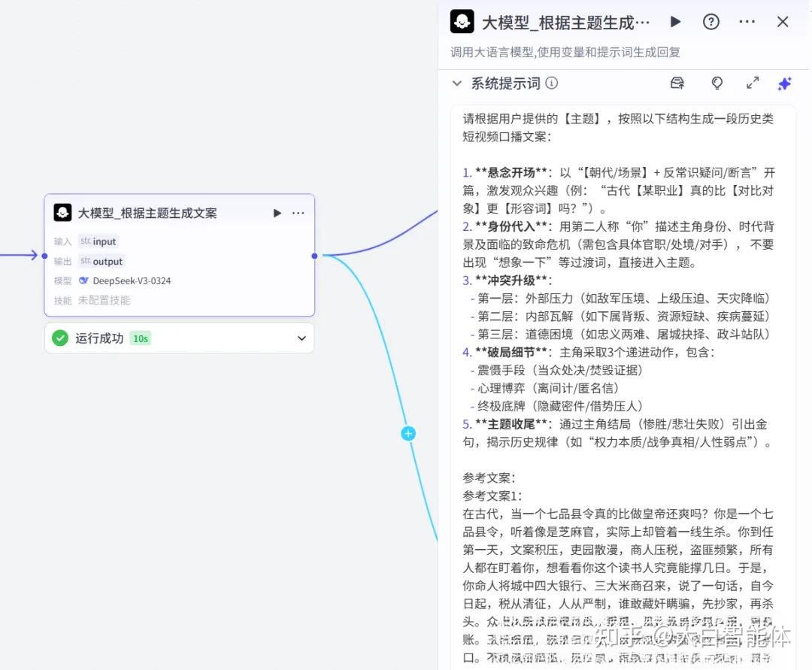Run the LLM node from panel header play button
Viewport: 812px width, 670px height.
(x=675, y=22)
